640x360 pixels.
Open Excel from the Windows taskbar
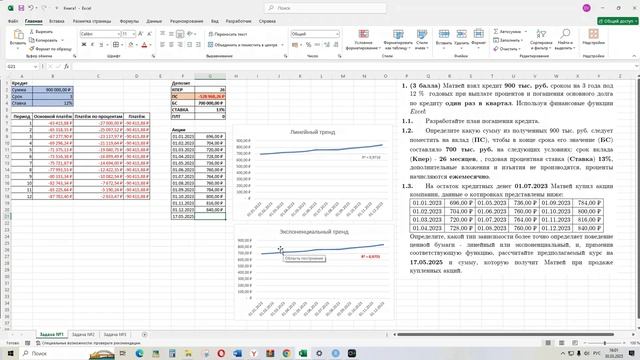coord(303,353)
